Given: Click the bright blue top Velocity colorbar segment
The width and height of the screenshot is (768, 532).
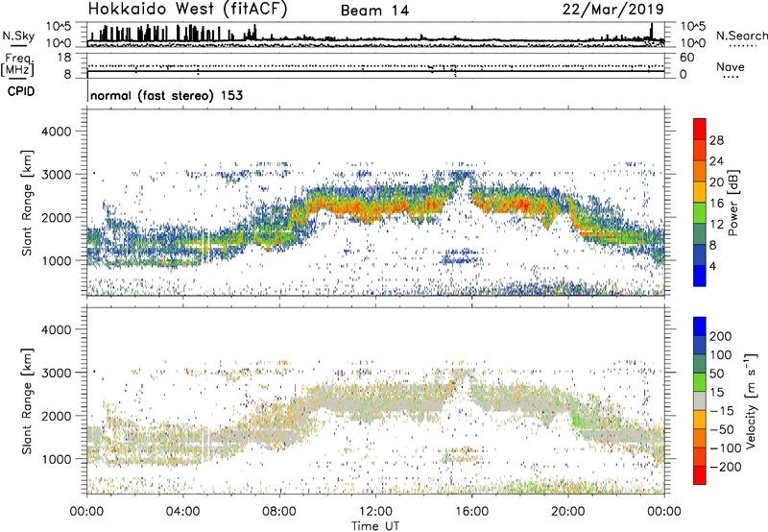Looking at the screenshot, I should pos(700,326).
